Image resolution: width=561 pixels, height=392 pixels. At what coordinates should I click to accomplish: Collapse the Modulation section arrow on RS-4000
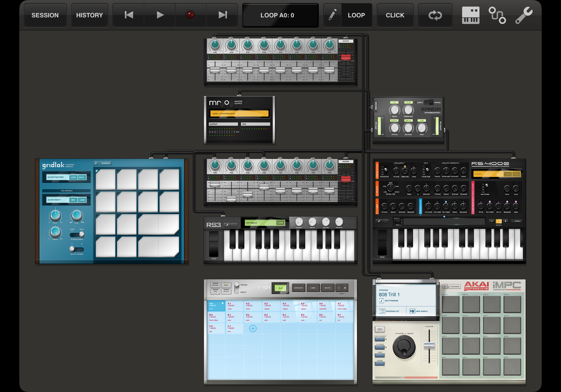point(421,215)
